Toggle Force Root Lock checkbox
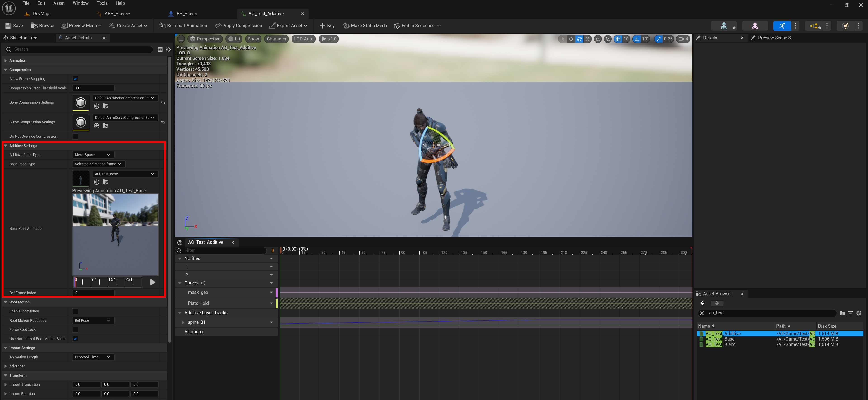This screenshot has width=868, height=400. [x=75, y=330]
